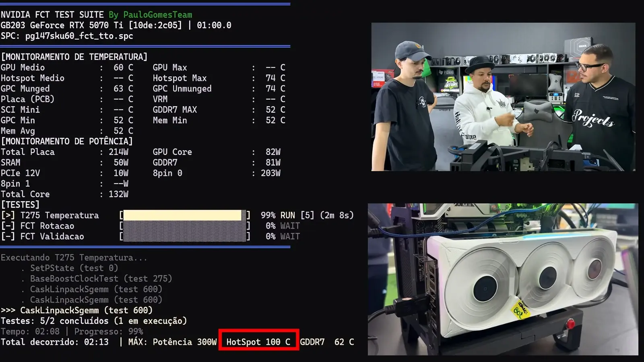Click the 'FCT Rotacao' test name
This screenshot has width=644, height=362.
(x=47, y=226)
